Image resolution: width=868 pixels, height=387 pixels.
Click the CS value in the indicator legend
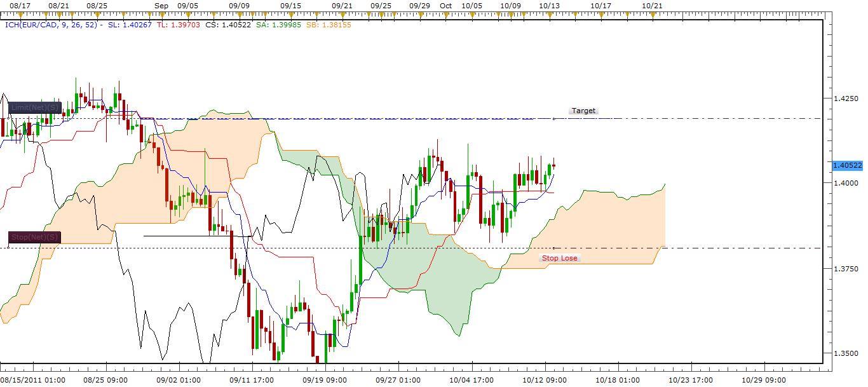(228, 25)
